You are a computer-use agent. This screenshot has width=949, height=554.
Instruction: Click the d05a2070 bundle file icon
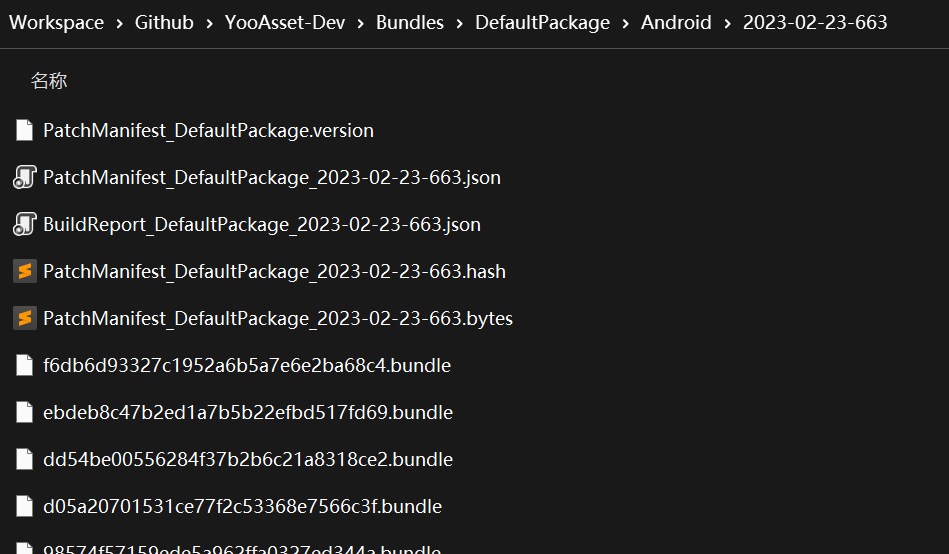pyautogui.click(x=24, y=506)
